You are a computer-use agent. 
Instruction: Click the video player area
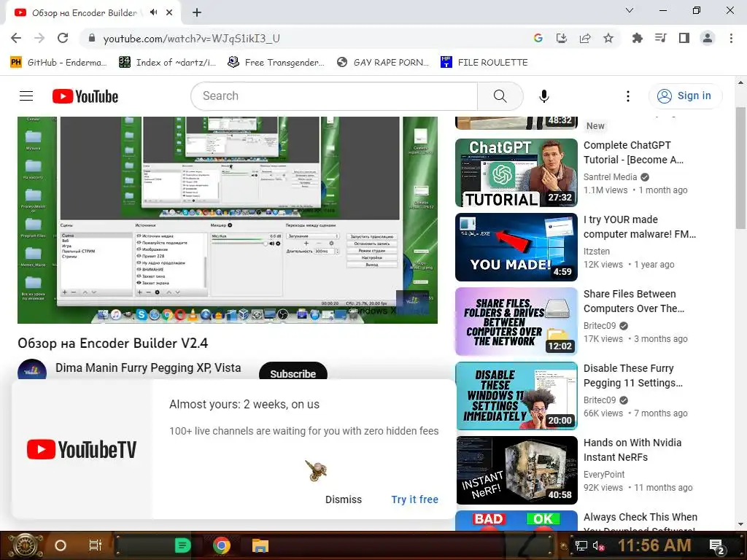(228, 220)
